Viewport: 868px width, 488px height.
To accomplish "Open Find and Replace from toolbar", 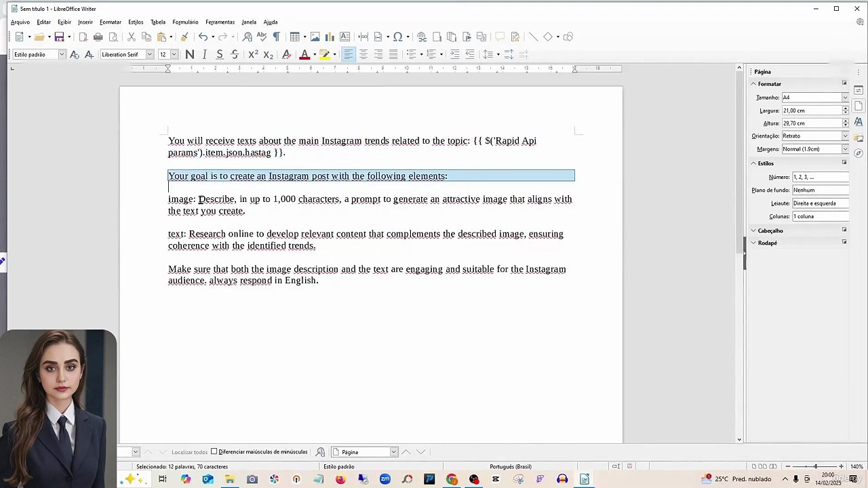I will pyautogui.click(x=247, y=37).
